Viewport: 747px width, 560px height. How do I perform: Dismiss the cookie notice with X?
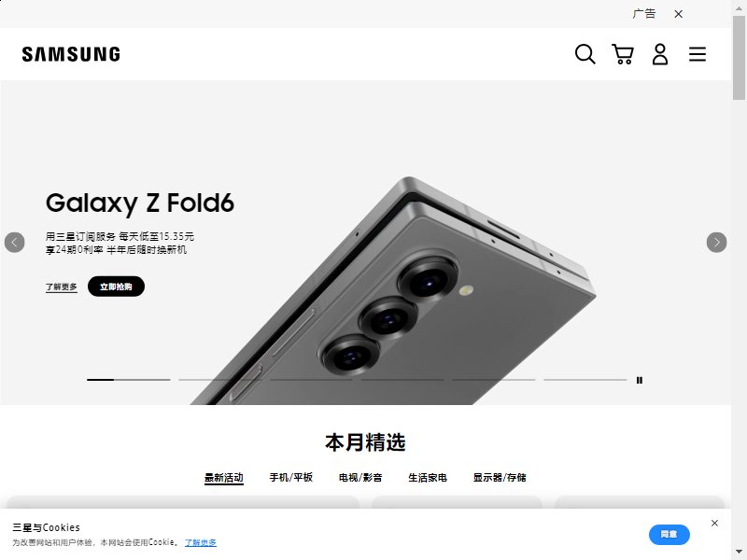714,523
